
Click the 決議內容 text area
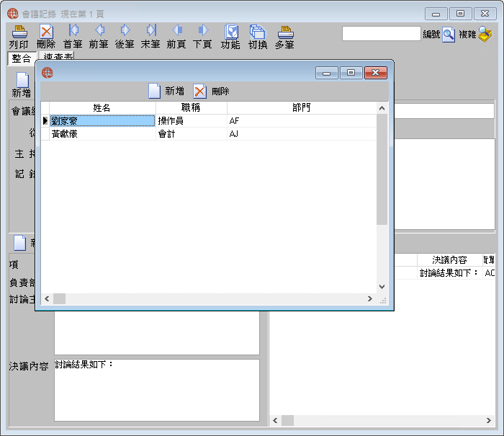[157, 390]
